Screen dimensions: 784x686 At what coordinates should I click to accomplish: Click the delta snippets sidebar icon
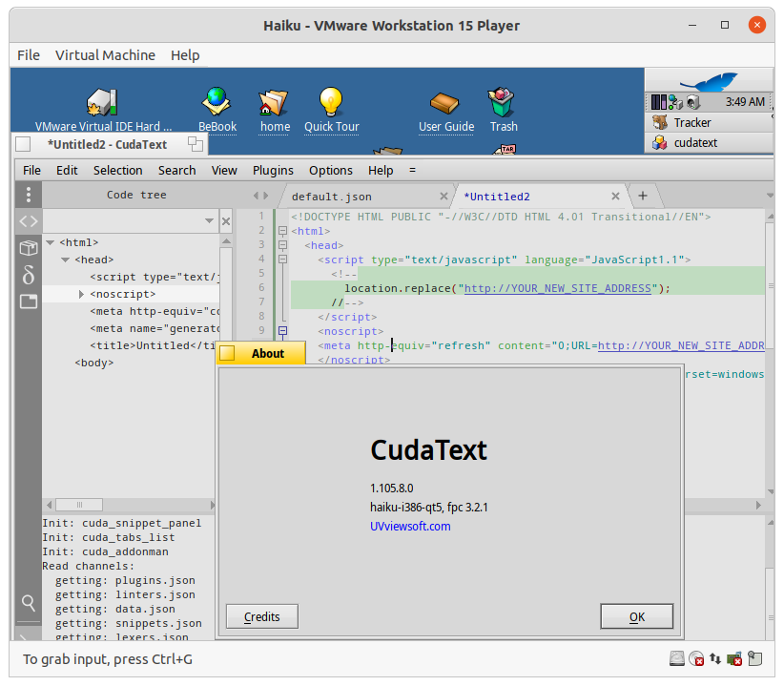[x=29, y=276]
